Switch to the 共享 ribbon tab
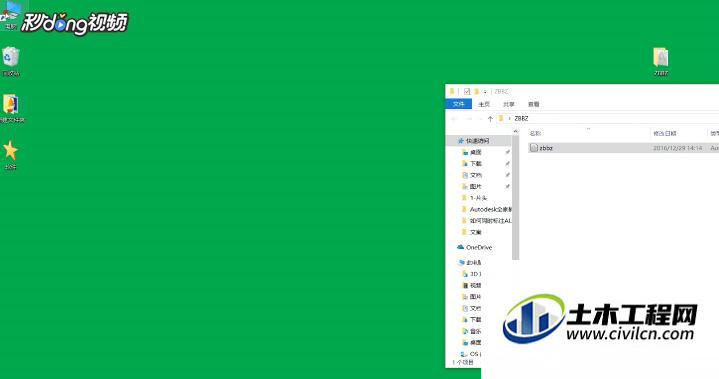719x379 pixels. pyautogui.click(x=509, y=104)
